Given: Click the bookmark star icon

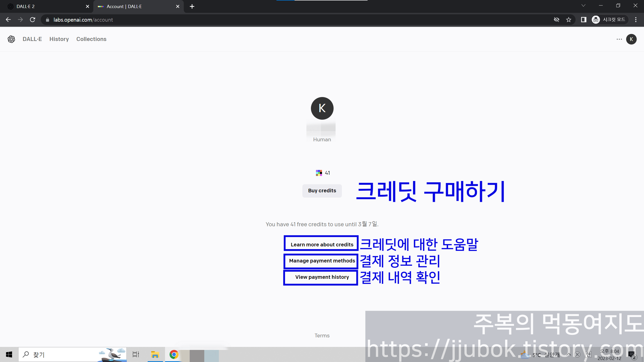Looking at the screenshot, I should [569, 20].
